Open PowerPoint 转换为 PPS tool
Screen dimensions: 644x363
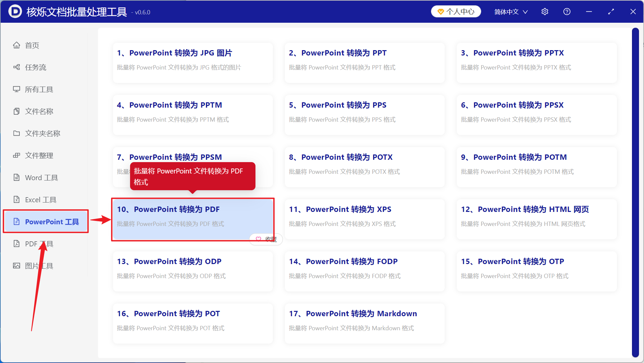365,115
